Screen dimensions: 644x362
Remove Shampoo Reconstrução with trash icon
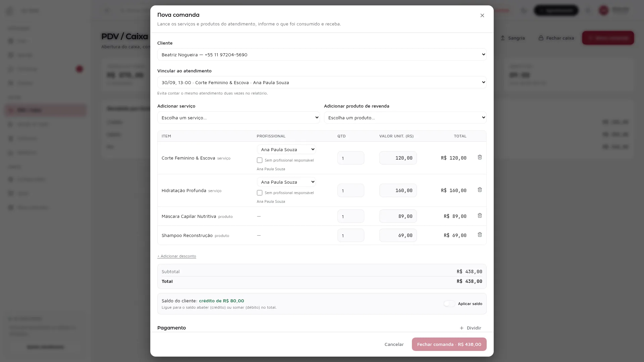480,235
